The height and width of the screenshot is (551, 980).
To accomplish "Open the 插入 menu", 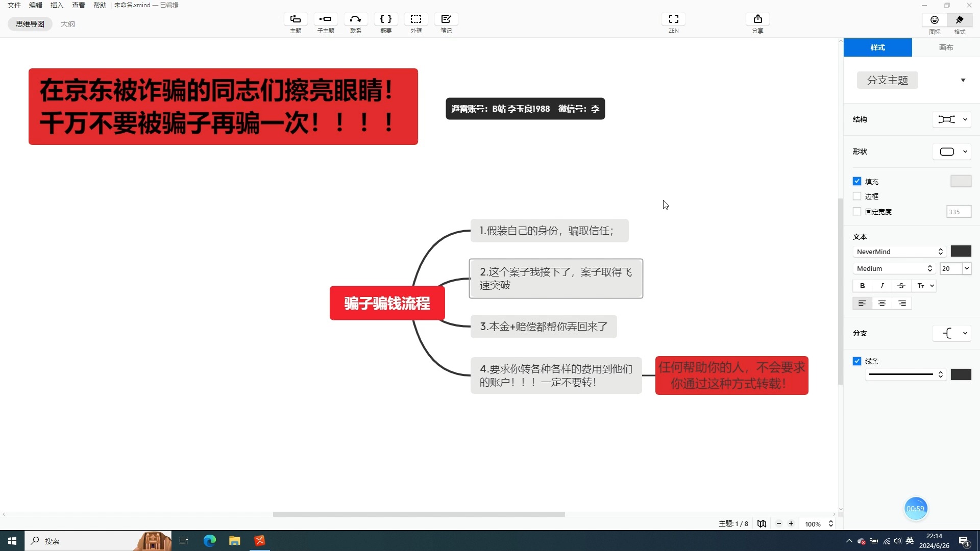I will (57, 5).
